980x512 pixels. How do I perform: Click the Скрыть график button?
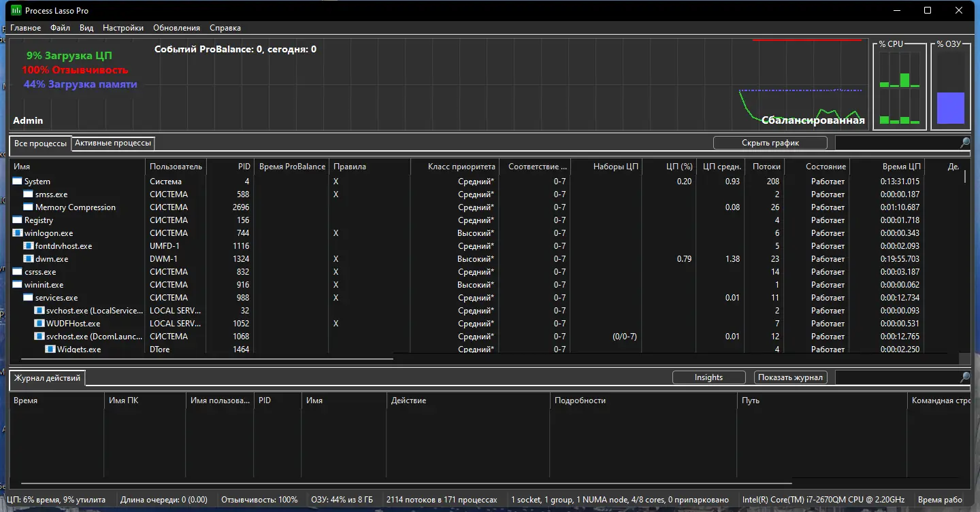coord(770,143)
